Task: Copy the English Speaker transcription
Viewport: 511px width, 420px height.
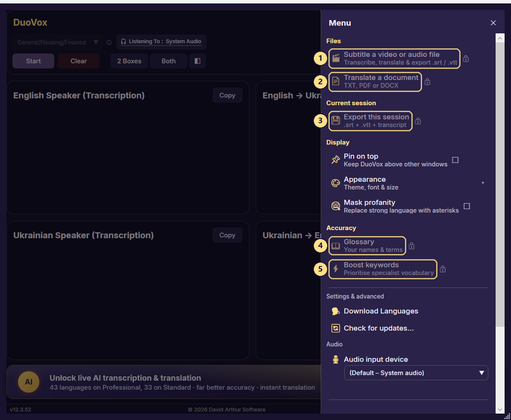Action: 227,95
